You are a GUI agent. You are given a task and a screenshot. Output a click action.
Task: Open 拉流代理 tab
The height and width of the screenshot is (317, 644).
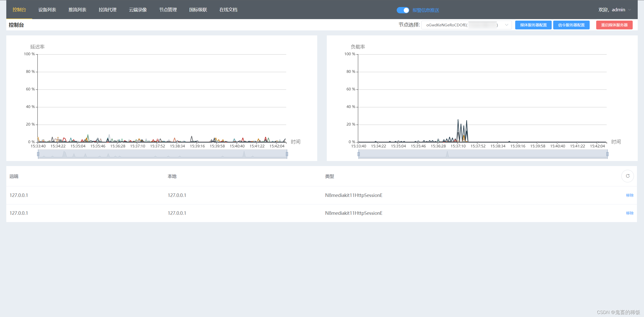click(x=108, y=10)
